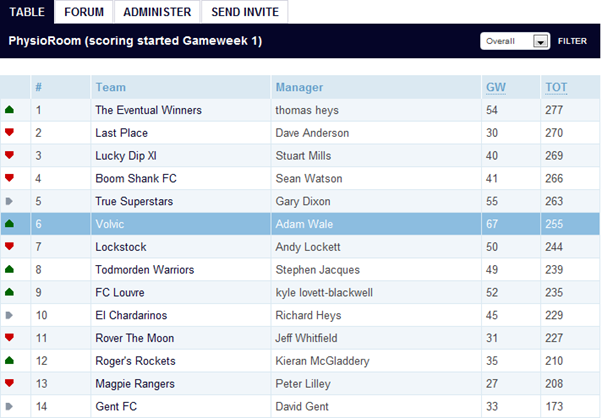Click red down arrow beside Magpie Rangers
This screenshot has height=418, width=602.
coord(10,383)
